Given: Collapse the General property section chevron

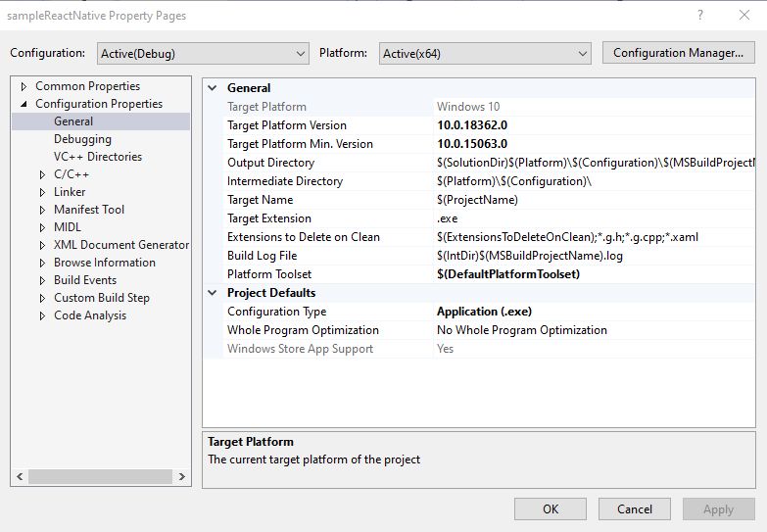Looking at the screenshot, I should click(213, 88).
